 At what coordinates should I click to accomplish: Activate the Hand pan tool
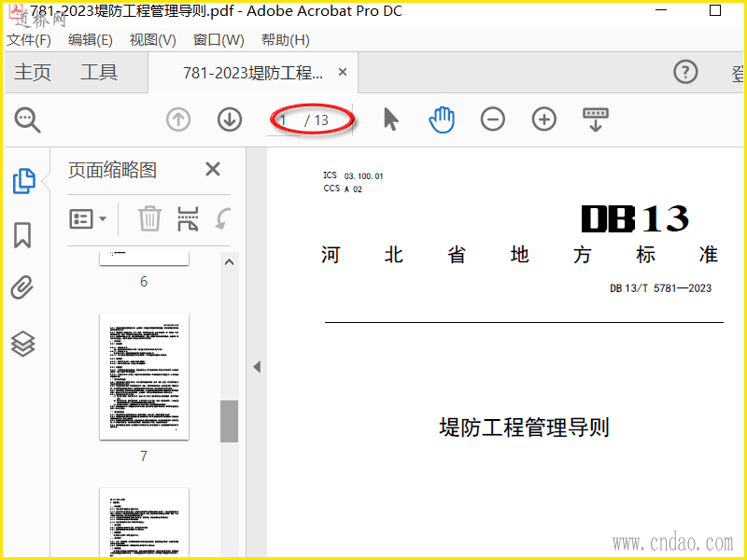(442, 119)
